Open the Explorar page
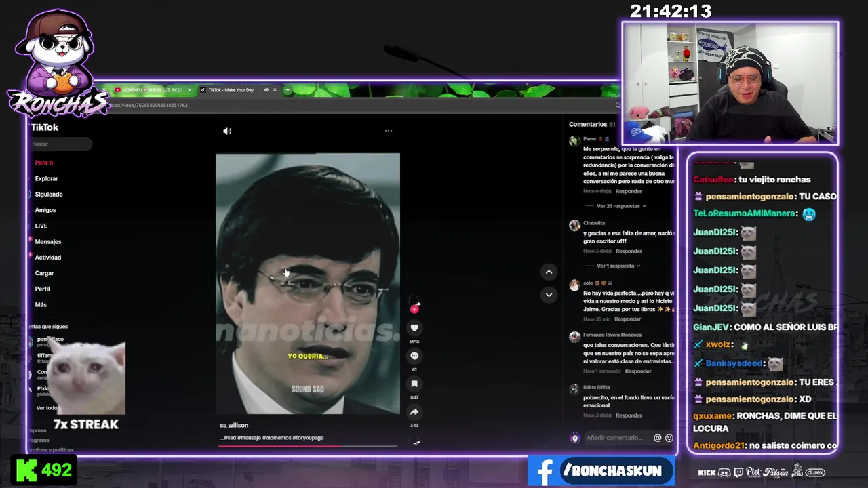This screenshot has height=488, width=868. tap(46, 178)
